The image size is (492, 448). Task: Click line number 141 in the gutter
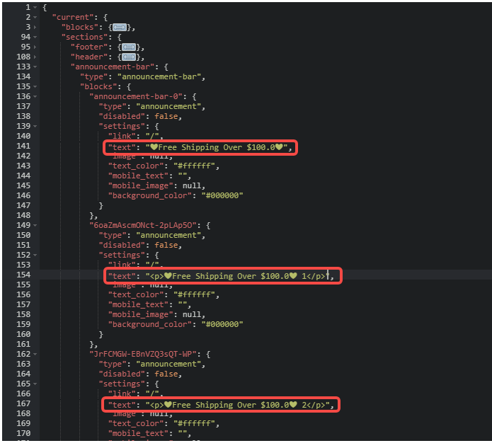point(23,146)
